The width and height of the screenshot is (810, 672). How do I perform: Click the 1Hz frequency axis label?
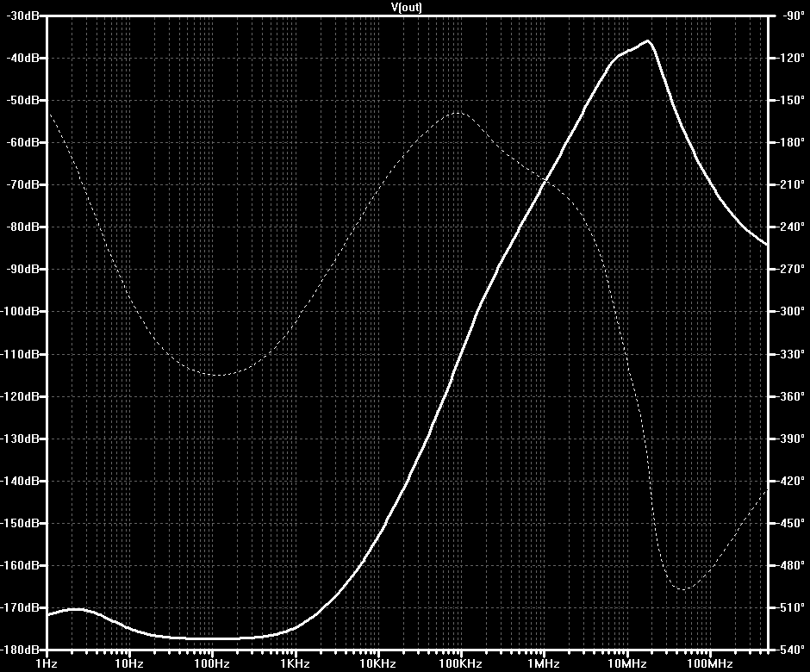[47, 663]
